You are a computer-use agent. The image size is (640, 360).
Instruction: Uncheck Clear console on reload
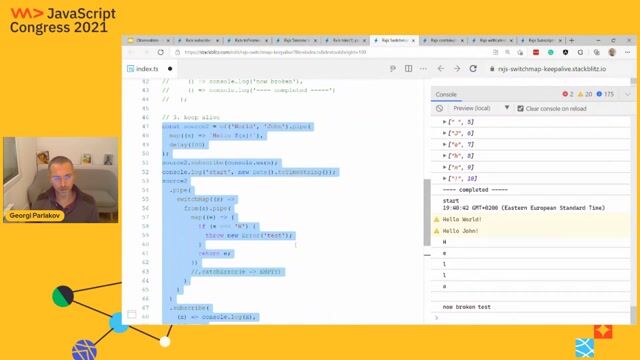click(x=520, y=109)
